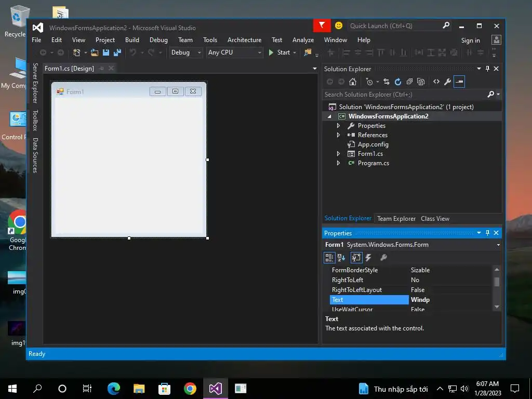
Task: Select the solution root node
Action: (x=406, y=107)
